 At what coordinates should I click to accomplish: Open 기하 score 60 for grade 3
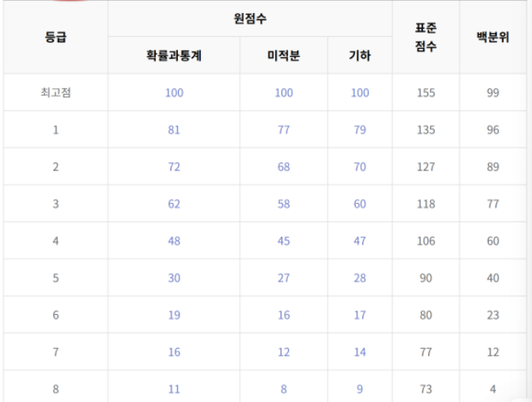tap(360, 204)
